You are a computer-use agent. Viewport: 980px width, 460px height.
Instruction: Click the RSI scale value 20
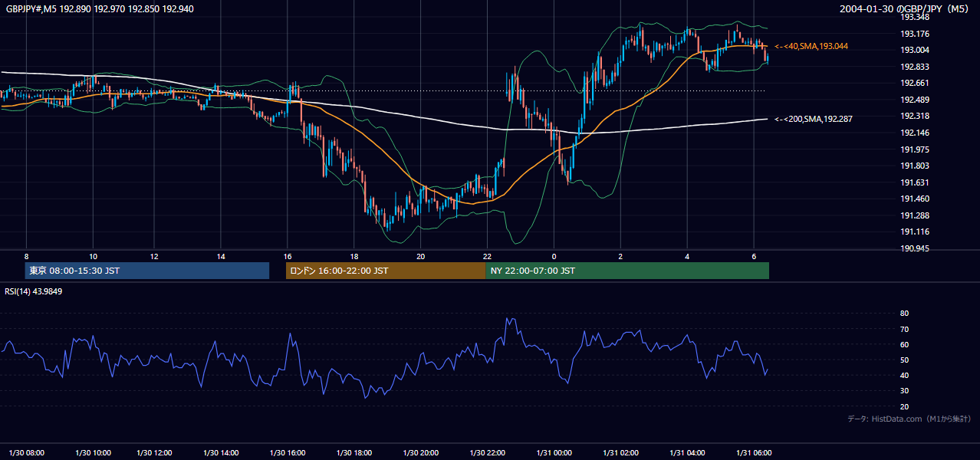pyautogui.click(x=905, y=406)
